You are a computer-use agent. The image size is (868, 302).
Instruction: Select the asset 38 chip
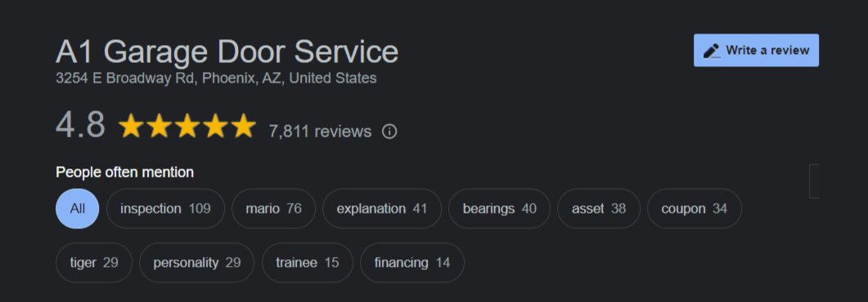(x=598, y=209)
